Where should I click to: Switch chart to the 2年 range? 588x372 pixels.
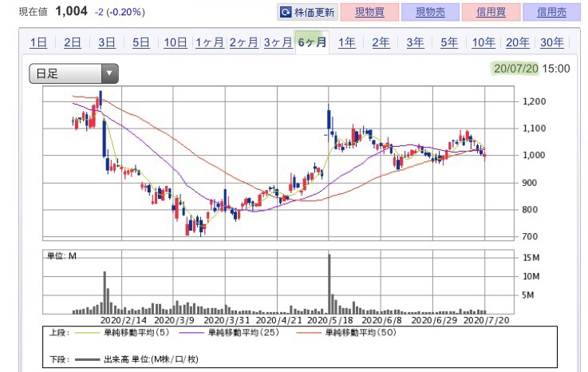pos(381,42)
